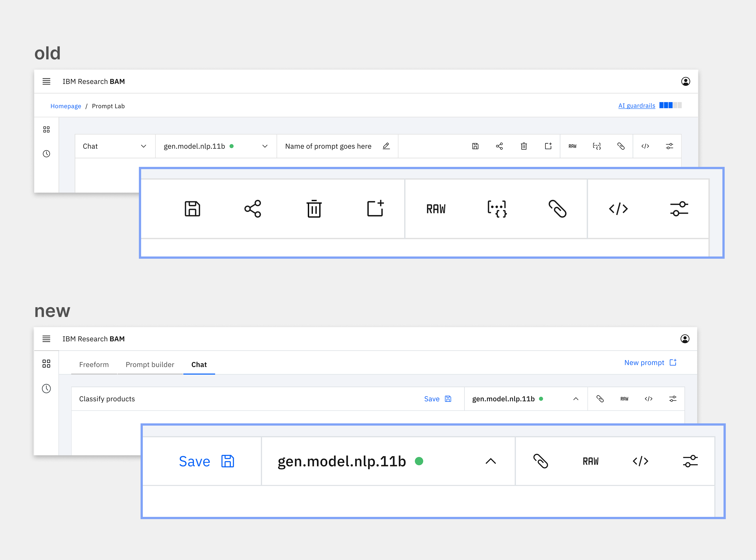Image resolution: width=756 pixels, height=560 pixels.
Task: Open the hamburger navigation menu
Action: point(46,81)
